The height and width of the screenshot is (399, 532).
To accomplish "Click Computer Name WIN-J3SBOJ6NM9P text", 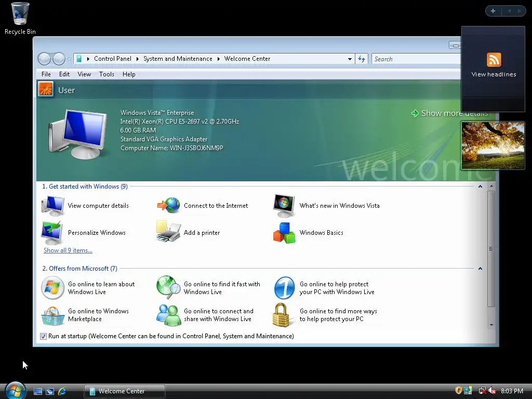I will tap(171, 148).
